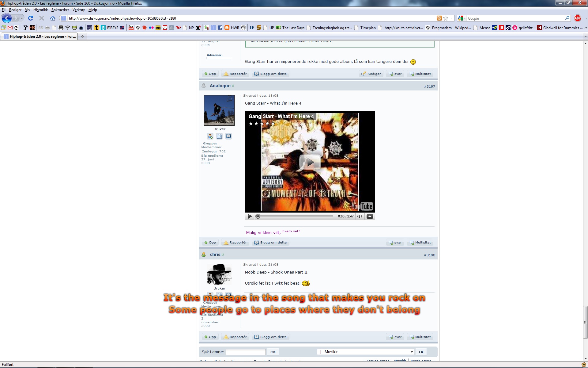Open the Historikk menu
The width and height of the screenshot is (588, 368).
[x=40, y=10]
